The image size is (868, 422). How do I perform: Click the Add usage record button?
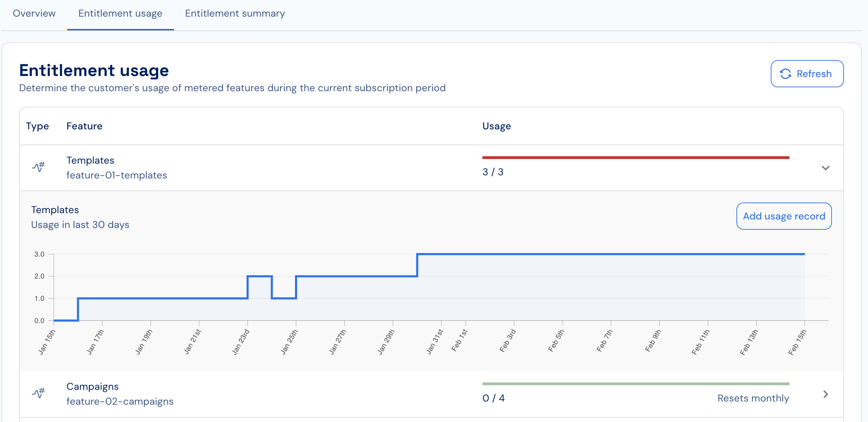(x=784, y=216)
